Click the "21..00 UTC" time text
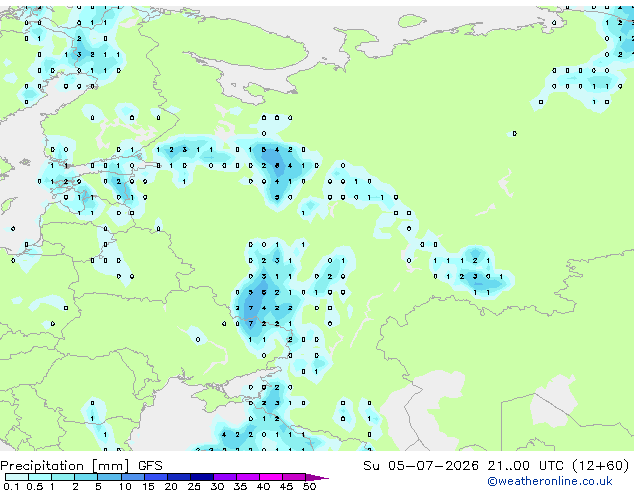634x490 pixels. (x=526, y=466)
